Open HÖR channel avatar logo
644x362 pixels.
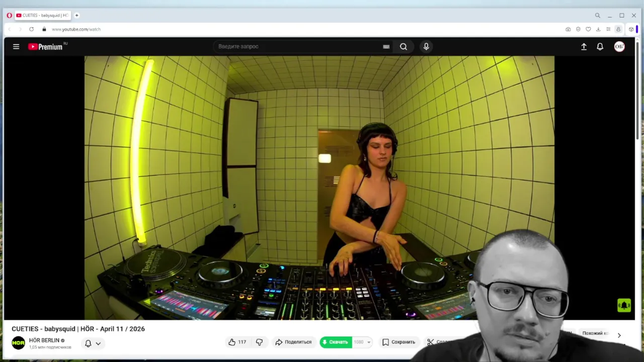click(x=18, y=343)
